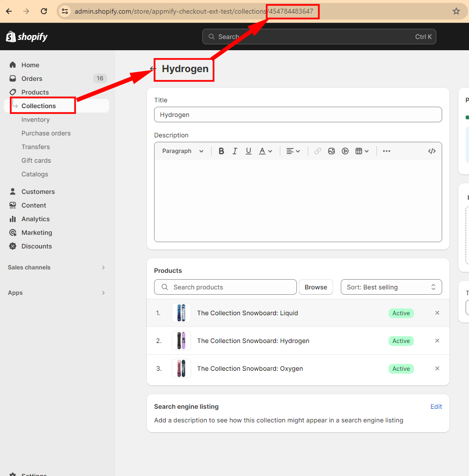Click the browser forward arrow
This screenshot has width=469, height=476.
[26, 11]
